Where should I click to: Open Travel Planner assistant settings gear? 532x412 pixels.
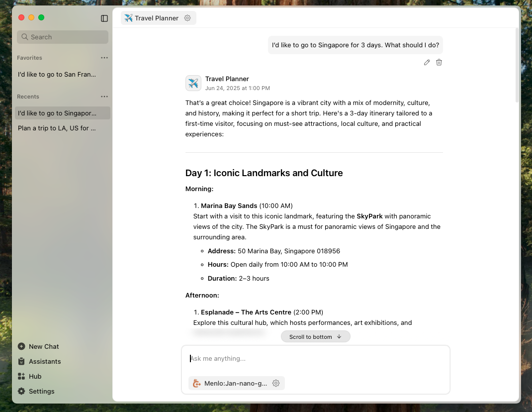click(x=187, y=18)
